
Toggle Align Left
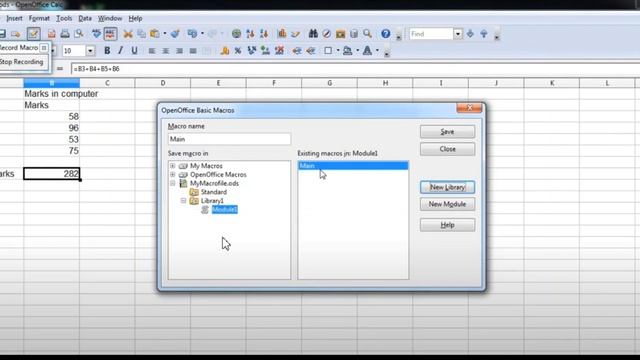click(x=152, y=51)
